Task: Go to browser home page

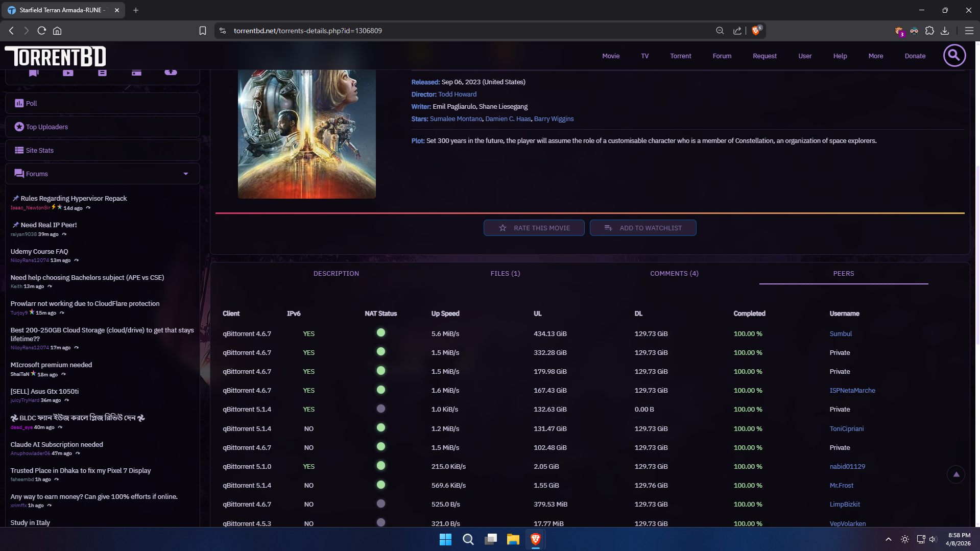Action: (57, 31)
